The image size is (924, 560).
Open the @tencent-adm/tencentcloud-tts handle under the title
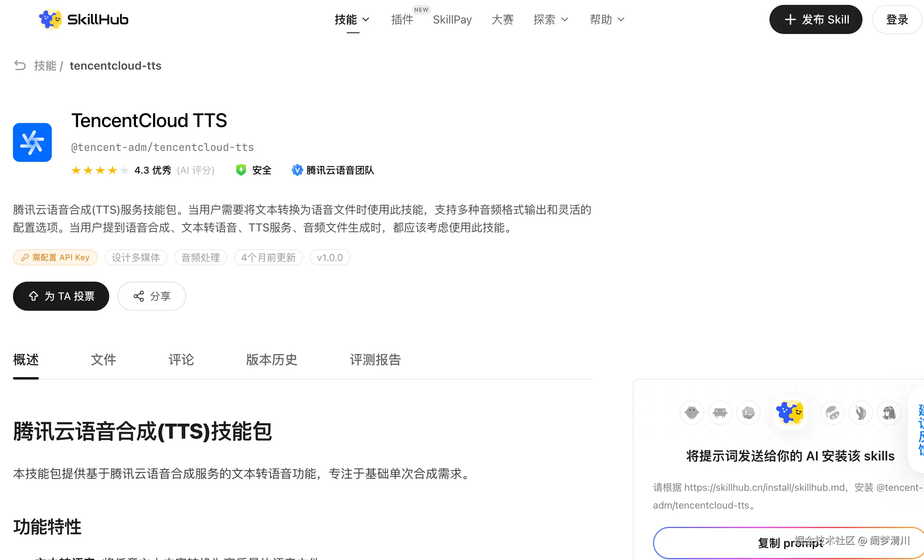tap(163, 147)
